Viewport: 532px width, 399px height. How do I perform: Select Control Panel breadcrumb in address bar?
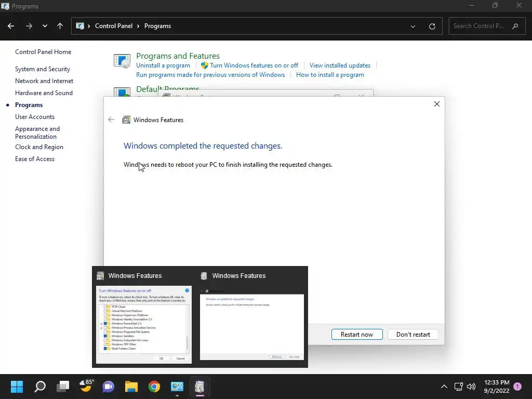(x=114, y=26)
